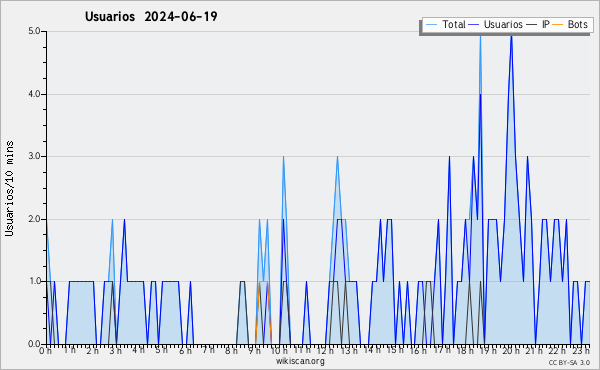
Task: Click the '12 h' x-axis label
Action: [x=326, y=351]
